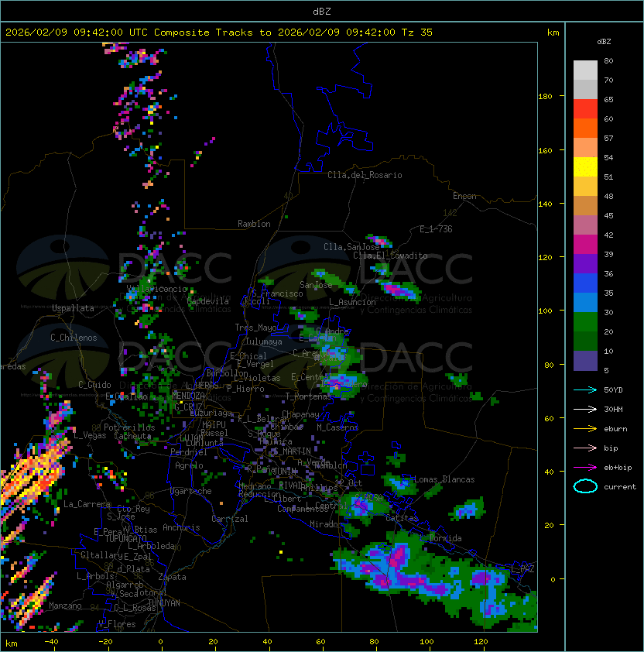The width and height of the screenshot is (644, 652).
Task: Click the Manzano map label
Action: coord(65,606)
